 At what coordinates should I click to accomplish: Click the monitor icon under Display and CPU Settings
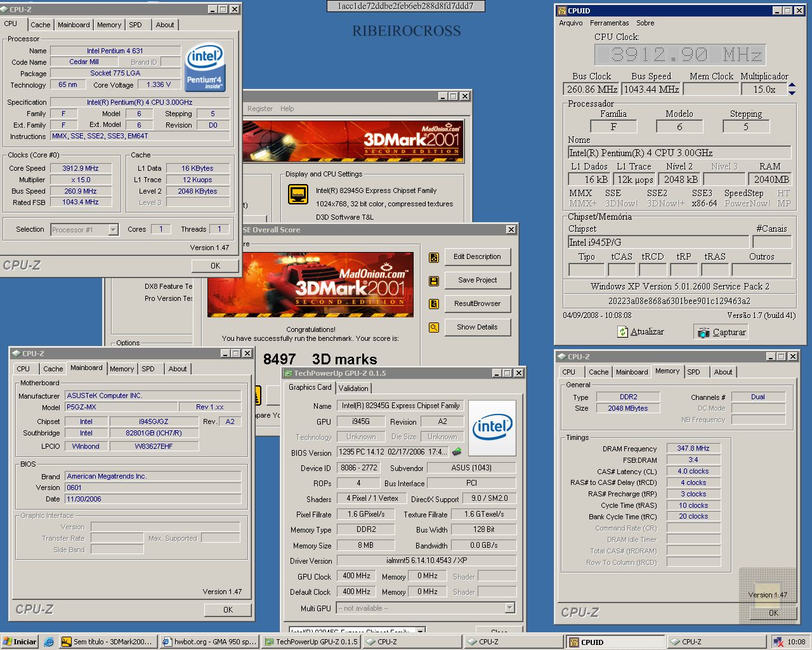click(x=298, y=194)
